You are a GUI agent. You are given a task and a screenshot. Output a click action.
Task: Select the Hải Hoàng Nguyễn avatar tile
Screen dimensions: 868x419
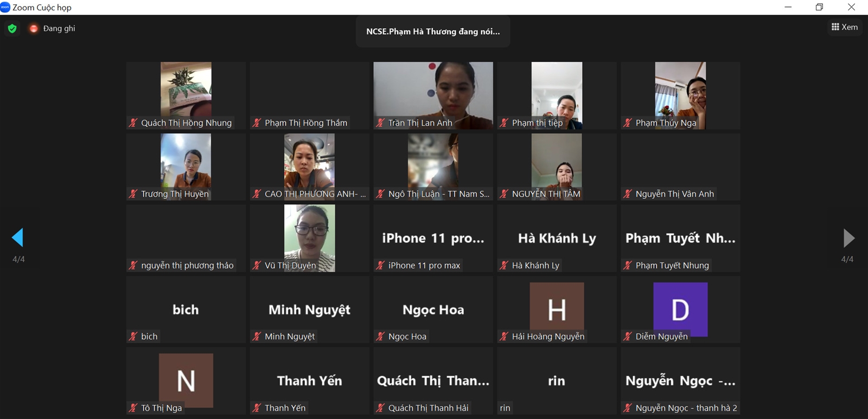[x=557, y=310]
